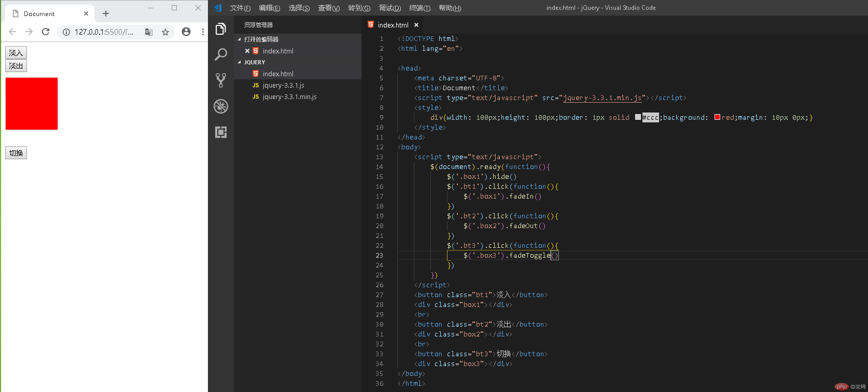The image size is (868, 392).
Task: Click the 切换 button in the web page
Action: (16, 153)
